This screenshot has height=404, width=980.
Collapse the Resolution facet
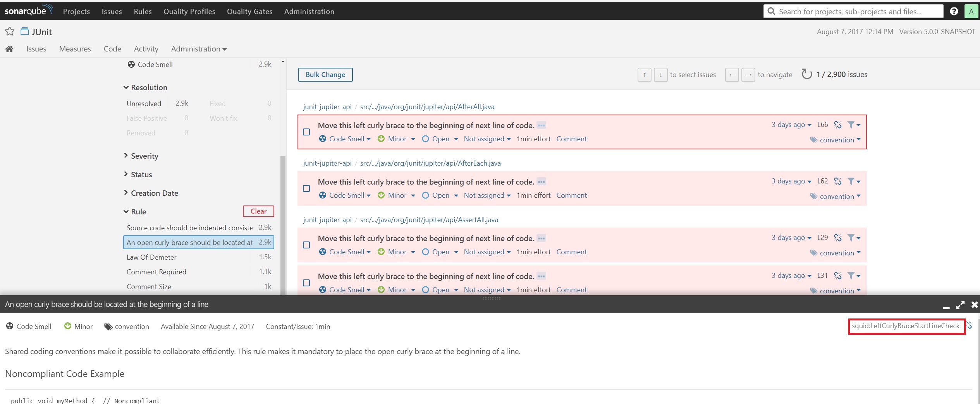click(x=145, y=87)
